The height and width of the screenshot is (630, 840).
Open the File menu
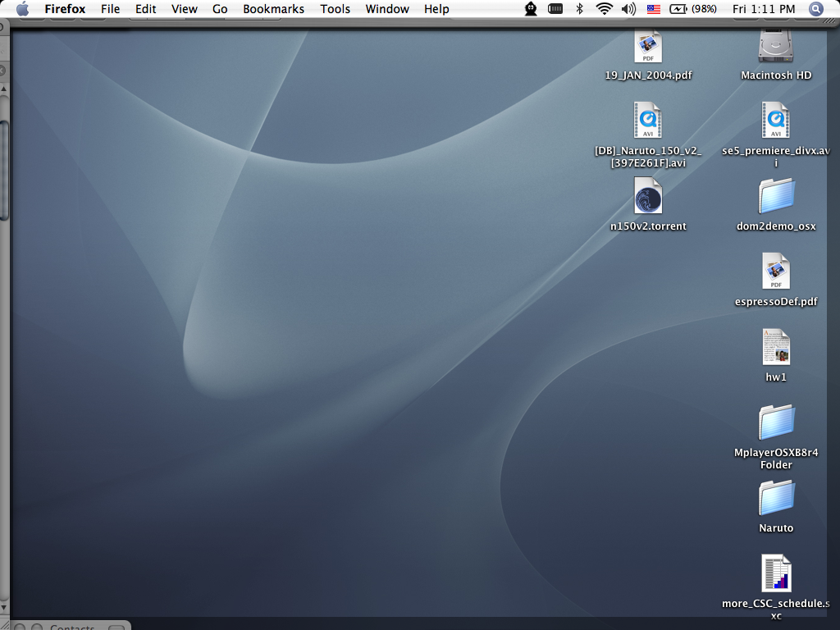pos(110,9)
